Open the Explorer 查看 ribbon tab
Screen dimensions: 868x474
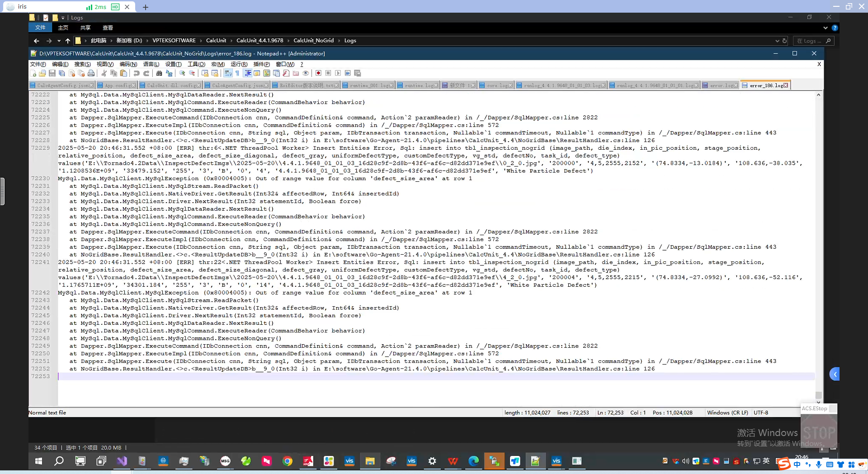pyautogui.click(x=108, y=28)
